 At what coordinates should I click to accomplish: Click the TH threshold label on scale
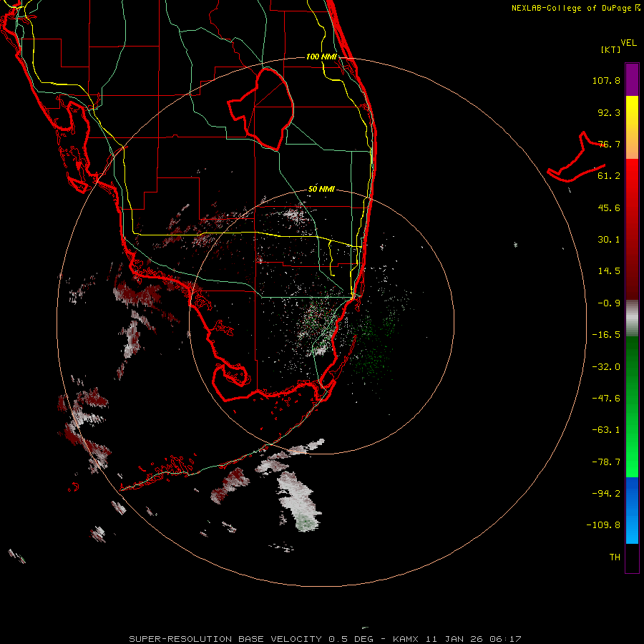615,557
